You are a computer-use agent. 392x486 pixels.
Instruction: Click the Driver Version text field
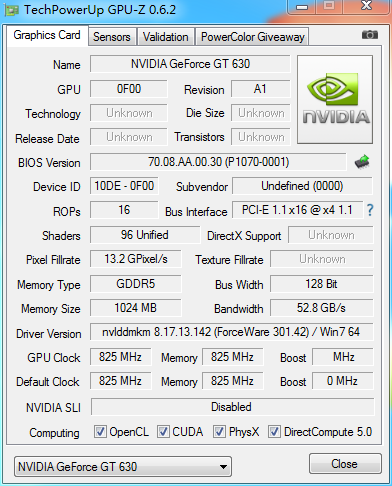[x=231, y=332]
